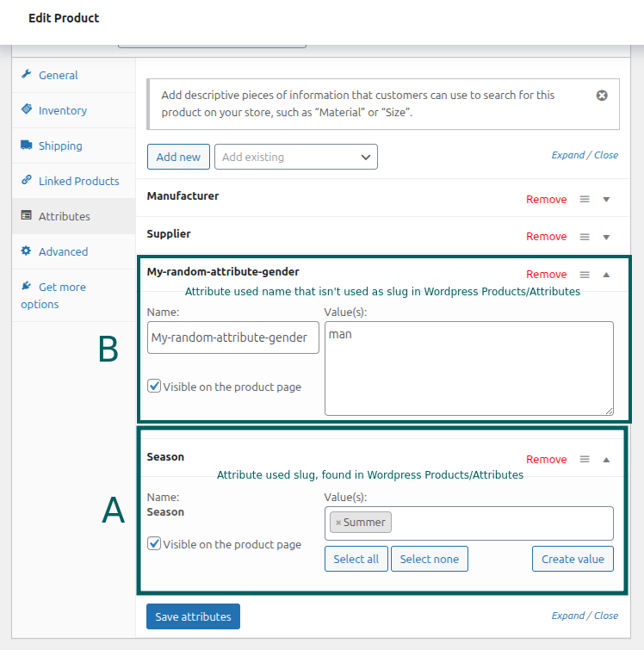
Task: Open the Advanced tab
Action: click(x=73, y=251)
